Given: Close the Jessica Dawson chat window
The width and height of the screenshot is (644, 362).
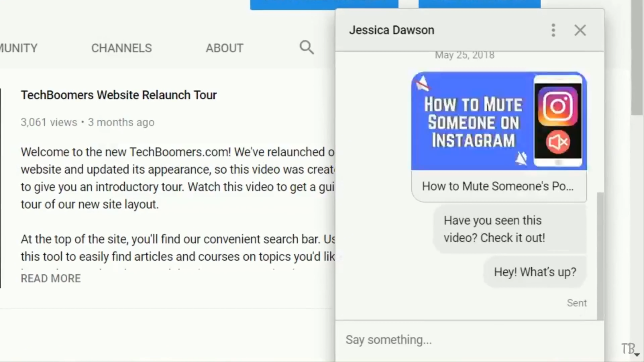Looking at the screenshot, I should tap(580, 30).
